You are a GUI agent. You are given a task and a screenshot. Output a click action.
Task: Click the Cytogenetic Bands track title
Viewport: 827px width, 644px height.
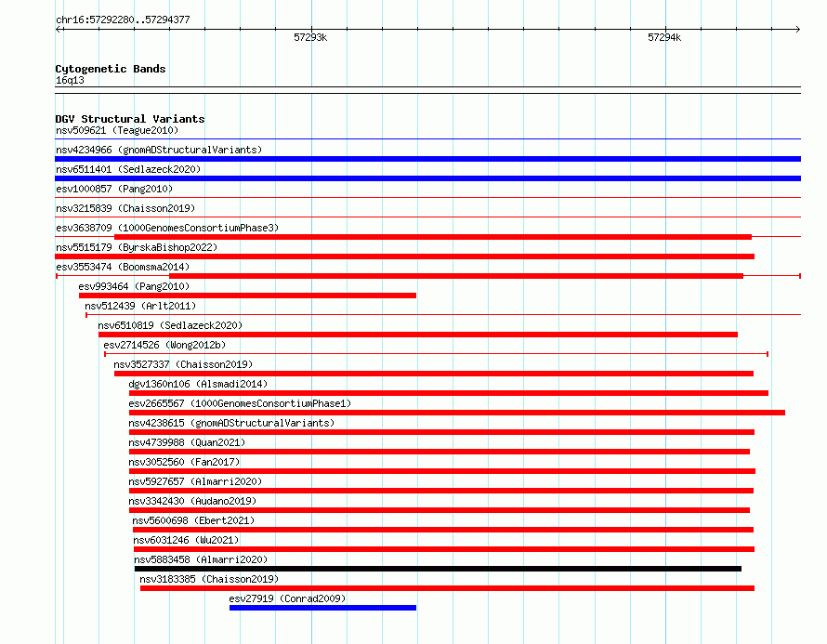(111, 69)
